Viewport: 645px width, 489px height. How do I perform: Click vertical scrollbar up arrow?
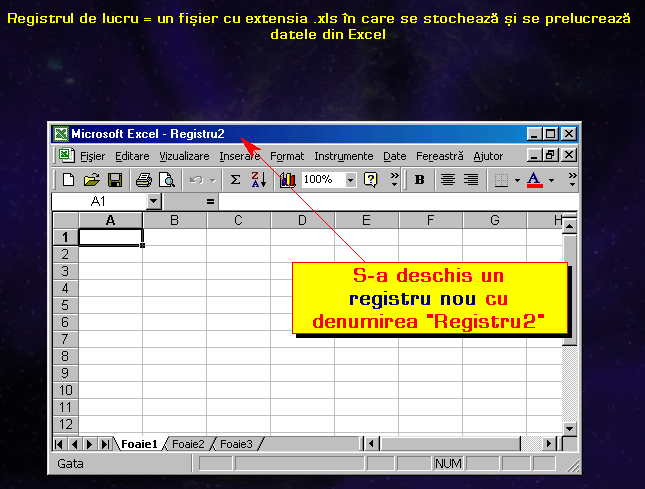click(570, 226)
